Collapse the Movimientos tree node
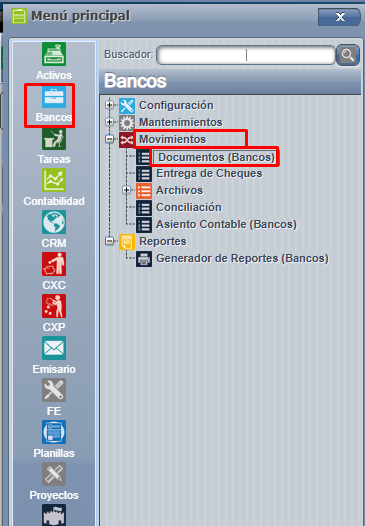This screenshot has width=365, height=526. point(109,139)
